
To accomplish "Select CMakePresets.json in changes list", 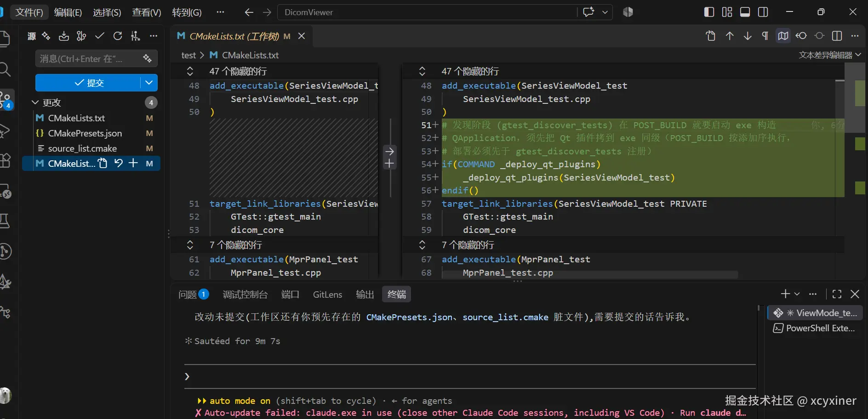I will (91, 133).
